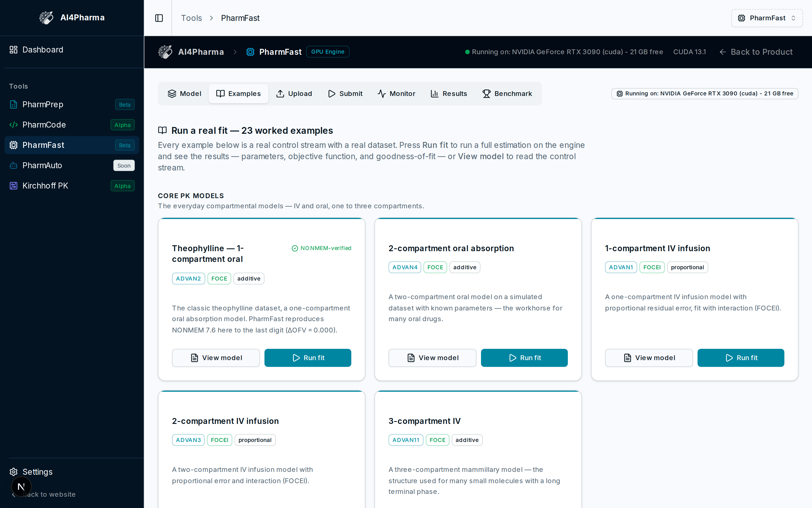Click Tools in the breadcrumb

click(191, 18)
